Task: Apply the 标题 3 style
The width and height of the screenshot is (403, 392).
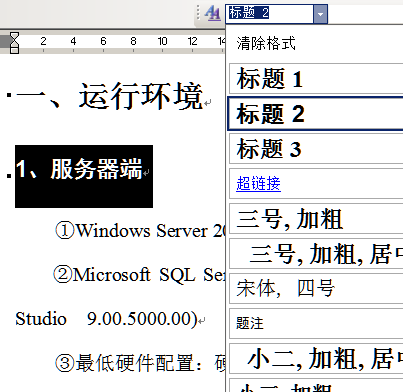Action: (316, 149)
